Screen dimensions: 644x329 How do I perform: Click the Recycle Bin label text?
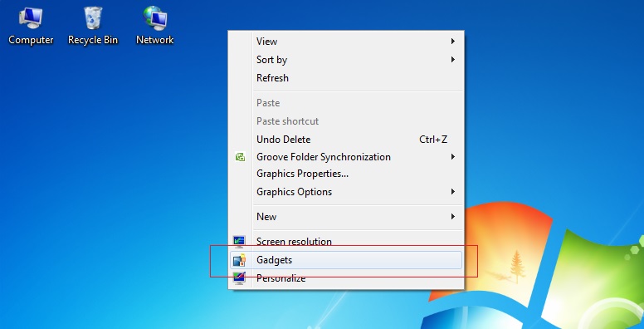click(x=93, y=40)
